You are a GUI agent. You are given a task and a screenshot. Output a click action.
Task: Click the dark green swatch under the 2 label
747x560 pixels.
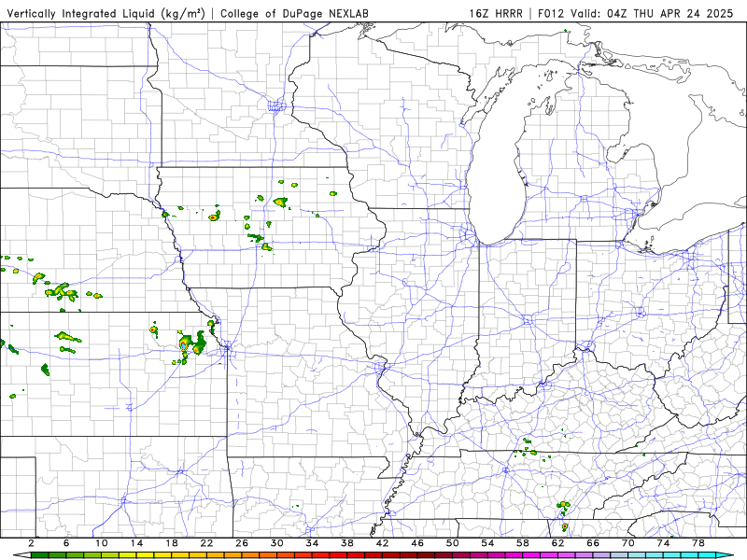[39, 555]
